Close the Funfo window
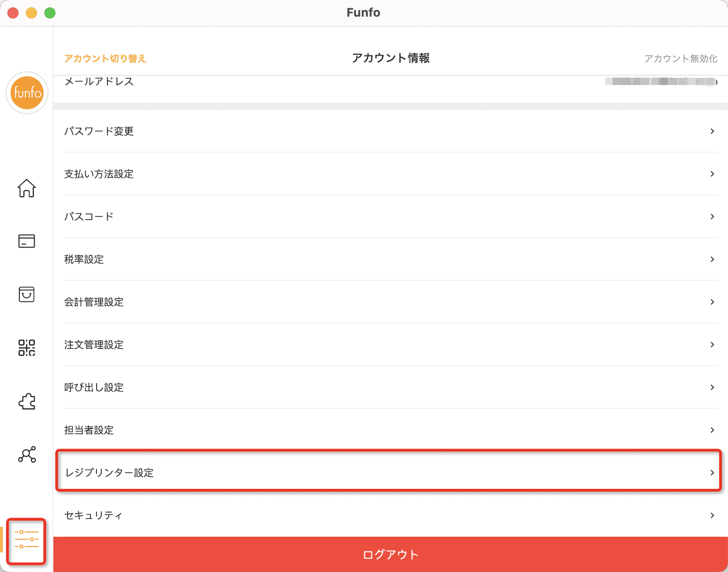728x572 pixels. (13, 13)
